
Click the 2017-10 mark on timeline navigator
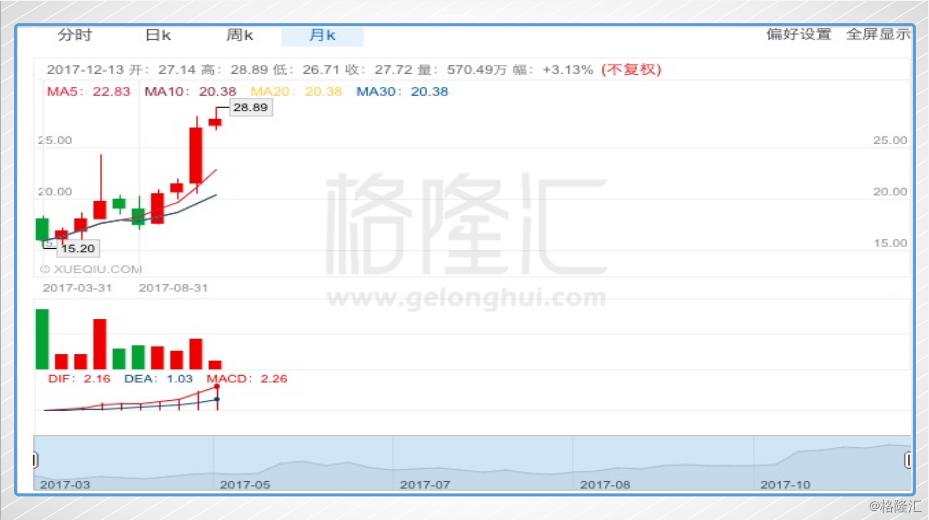785,484
